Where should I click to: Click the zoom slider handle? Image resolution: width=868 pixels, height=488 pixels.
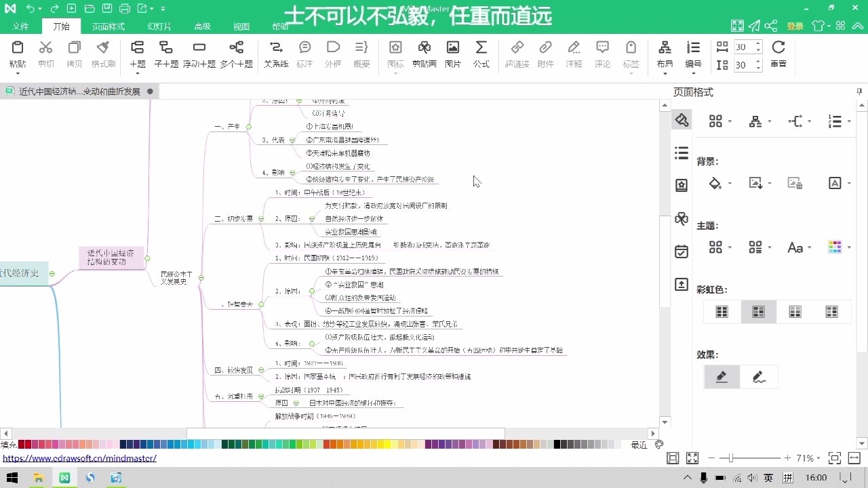pyautogui.click(x=730, y=458)
